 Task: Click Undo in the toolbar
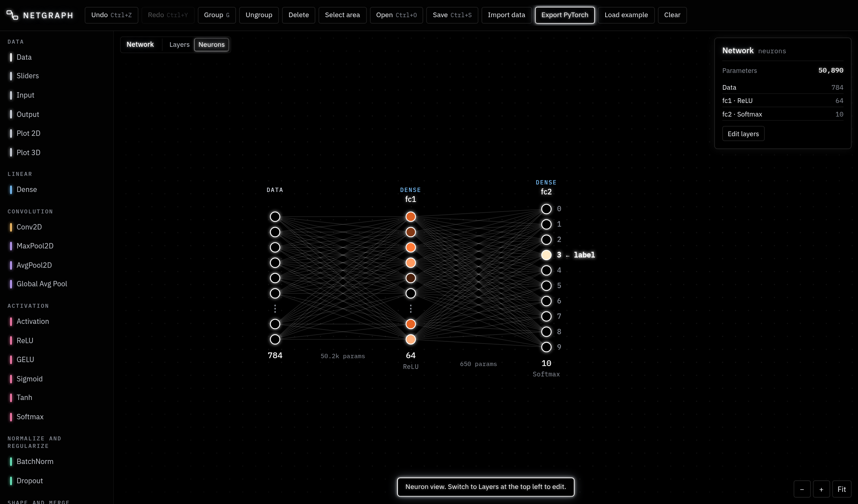pos(112,15)
